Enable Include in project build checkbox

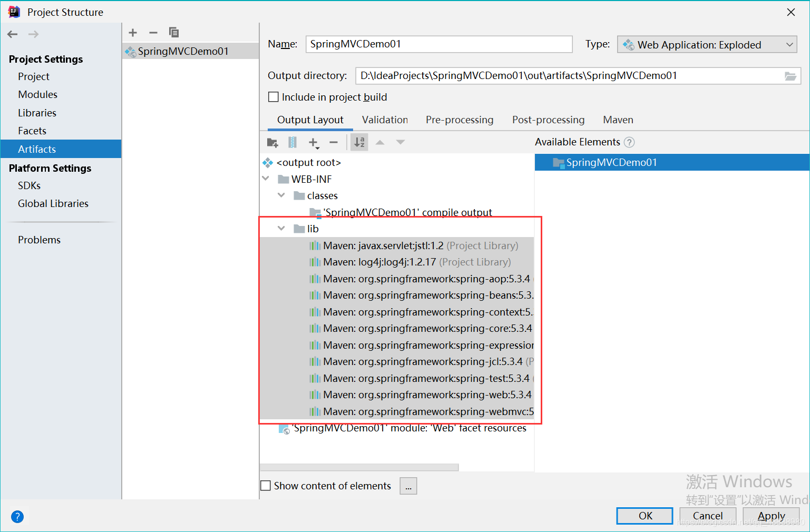coord(274,97)
